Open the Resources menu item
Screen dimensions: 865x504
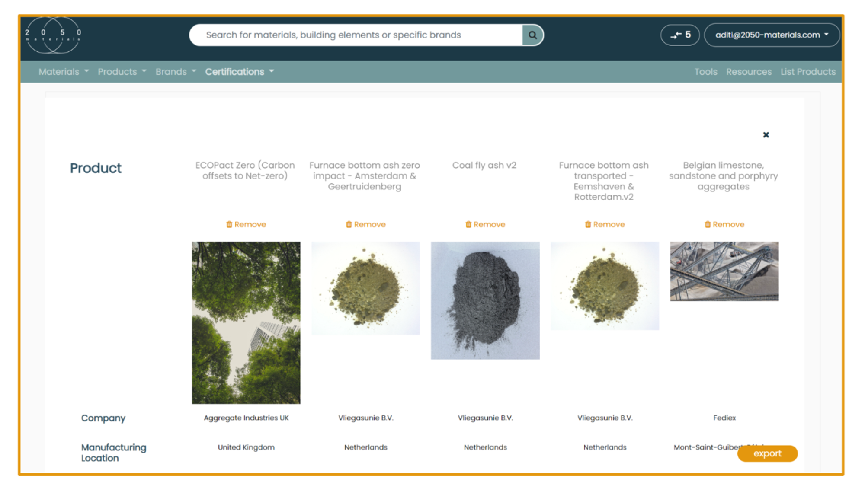(749, 72)
